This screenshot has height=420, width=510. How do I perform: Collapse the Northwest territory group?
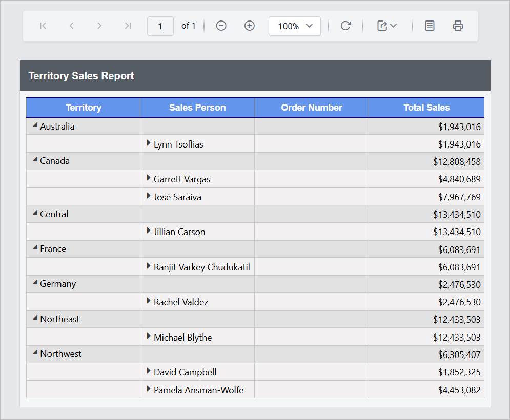click(x=35, y=353)
